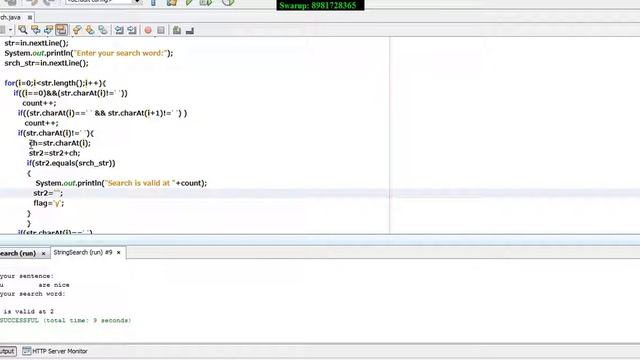The height and width of the screenshot is (360, 640).
Task: Open the HTTP Server Monitor window
Action: point(55,351)
